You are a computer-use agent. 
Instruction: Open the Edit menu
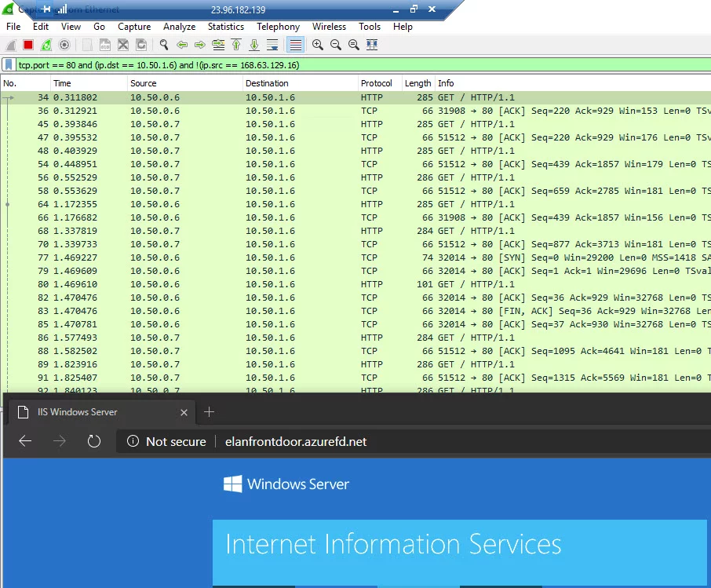coord(40,27)
